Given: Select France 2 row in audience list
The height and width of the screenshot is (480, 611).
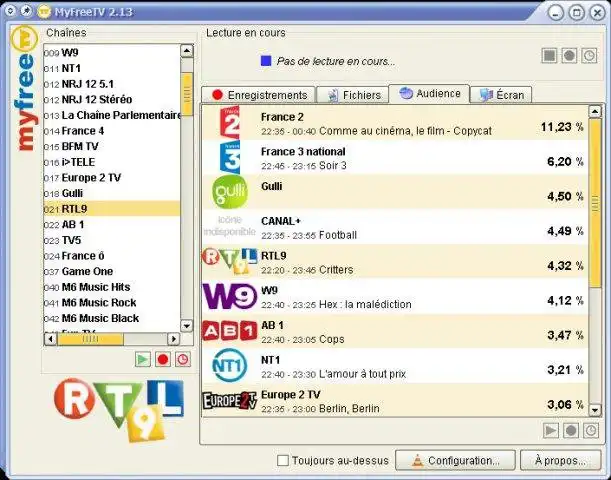Looking at the screenshot, I should (x=395, y=123).
